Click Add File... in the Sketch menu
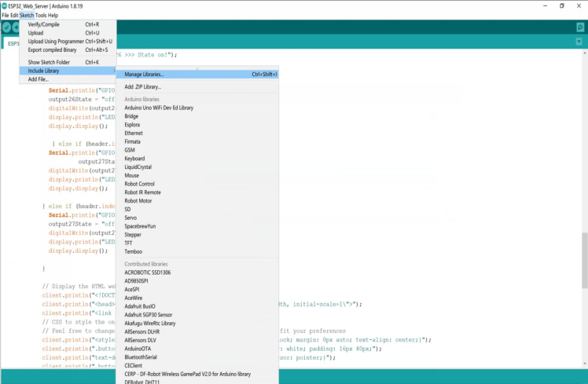The height and width of the screenshot is (384, 588). tap(39, 79)
